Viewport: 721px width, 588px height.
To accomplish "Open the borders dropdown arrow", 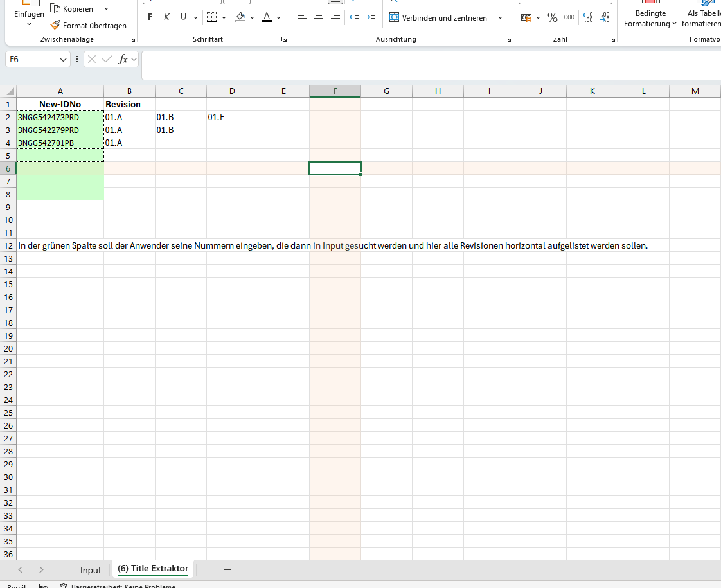I will pyautogui.click(x=224, y=17).
